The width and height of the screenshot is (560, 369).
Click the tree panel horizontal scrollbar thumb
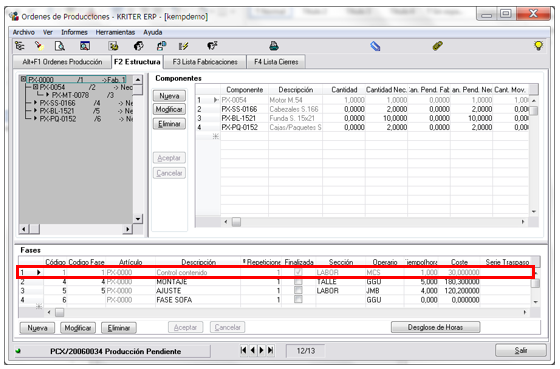tap(35, 229)
